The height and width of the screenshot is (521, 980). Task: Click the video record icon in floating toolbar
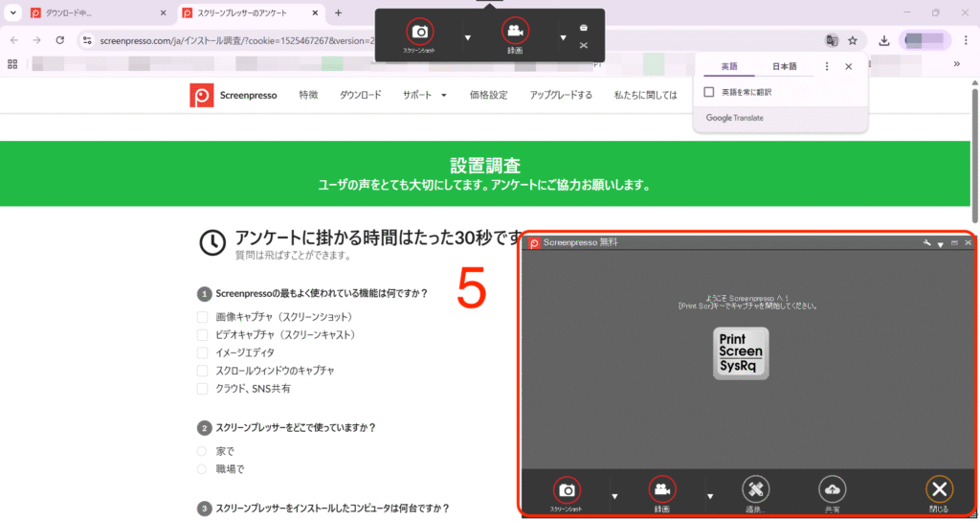pos(515,31)
